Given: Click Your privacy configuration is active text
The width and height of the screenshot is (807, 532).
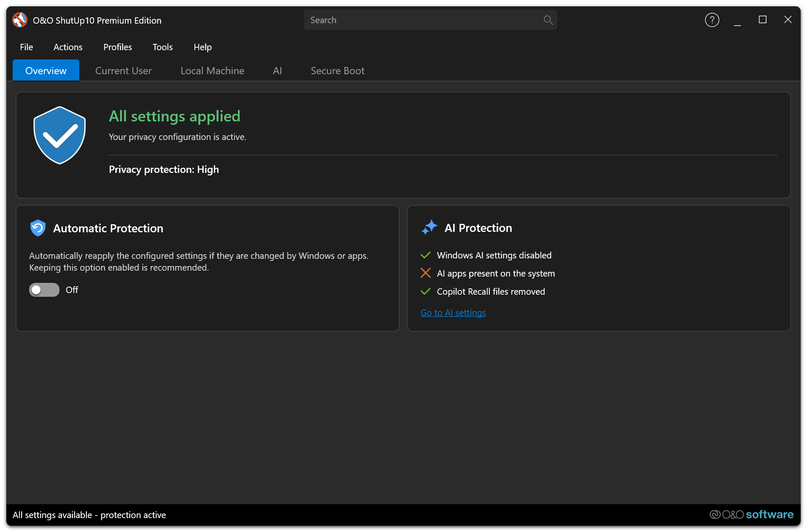Looking at the screenshot, I should (x=178, y=137).
